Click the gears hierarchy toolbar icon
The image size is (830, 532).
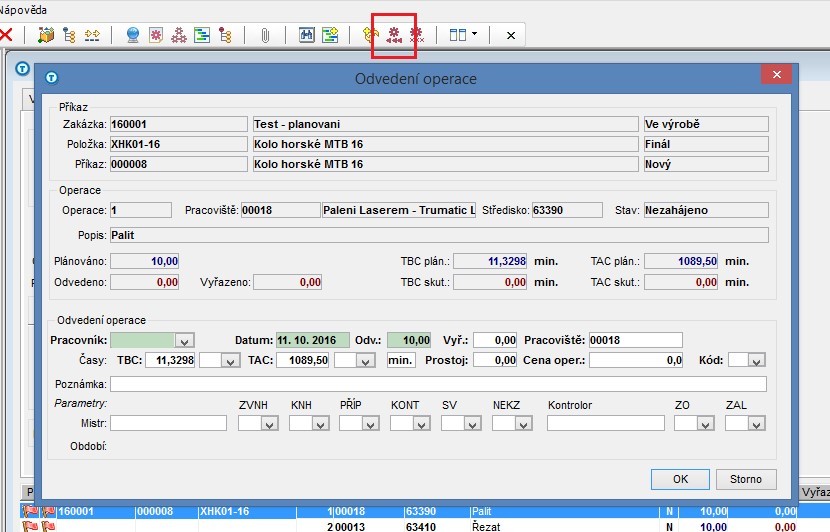(x=179, y=35)
